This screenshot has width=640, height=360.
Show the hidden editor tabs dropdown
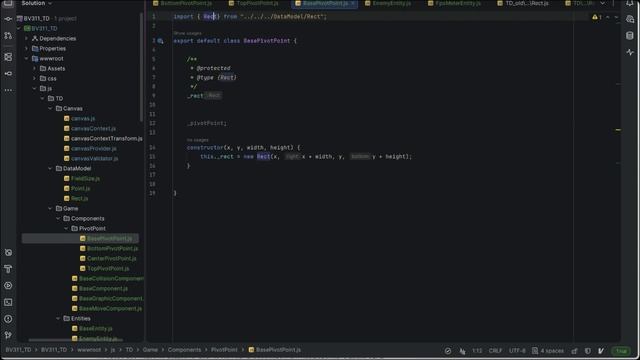(602, 3)
